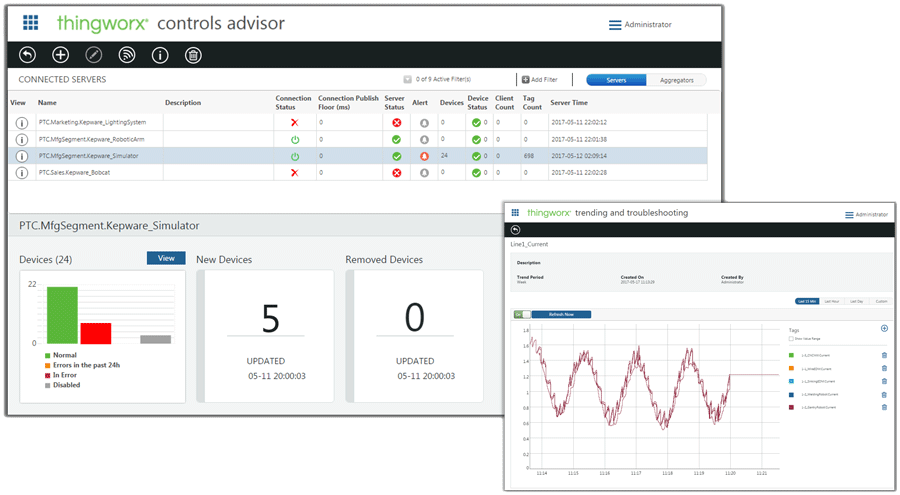Click green server status check for RoboticArm
The width and height of the screenshot is (900, 495).
point(396,140)
